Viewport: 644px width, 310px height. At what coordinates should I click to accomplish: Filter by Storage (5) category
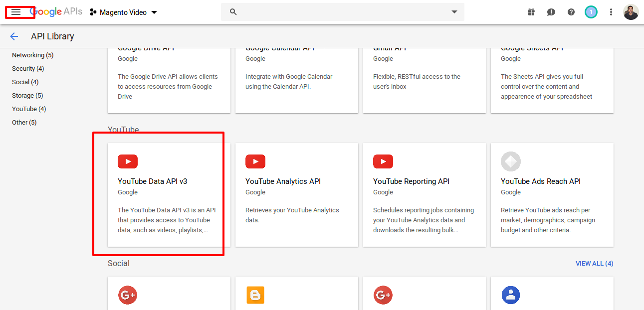tap(27, 96)
